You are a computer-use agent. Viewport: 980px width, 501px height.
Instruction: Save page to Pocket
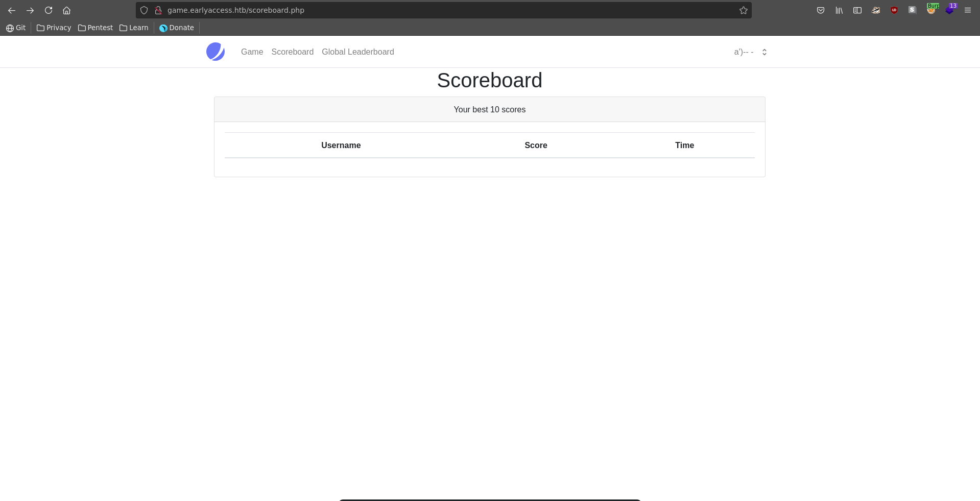click(x=821, y=10)
